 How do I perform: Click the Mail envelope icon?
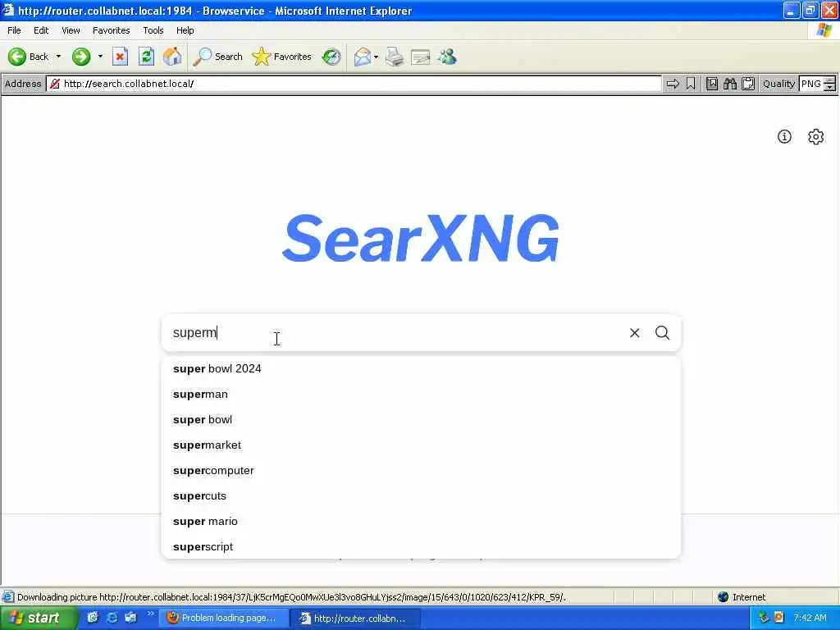362,57
